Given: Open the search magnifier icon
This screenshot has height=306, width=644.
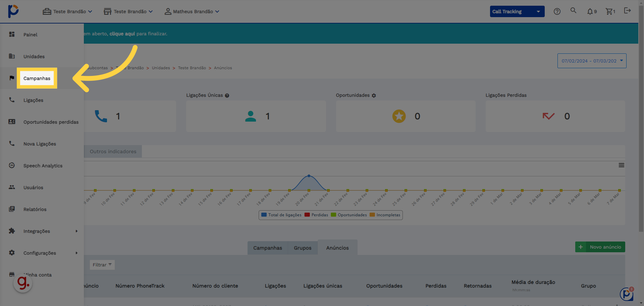Looking at the screenshot, I should coord(574,11).
